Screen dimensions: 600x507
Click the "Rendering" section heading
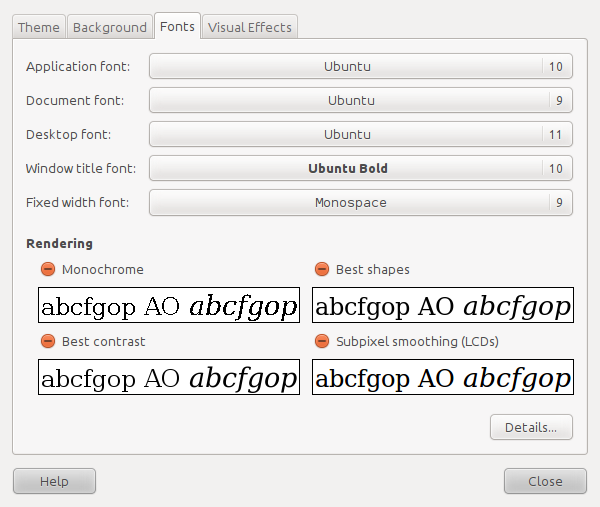click(59, 244)
